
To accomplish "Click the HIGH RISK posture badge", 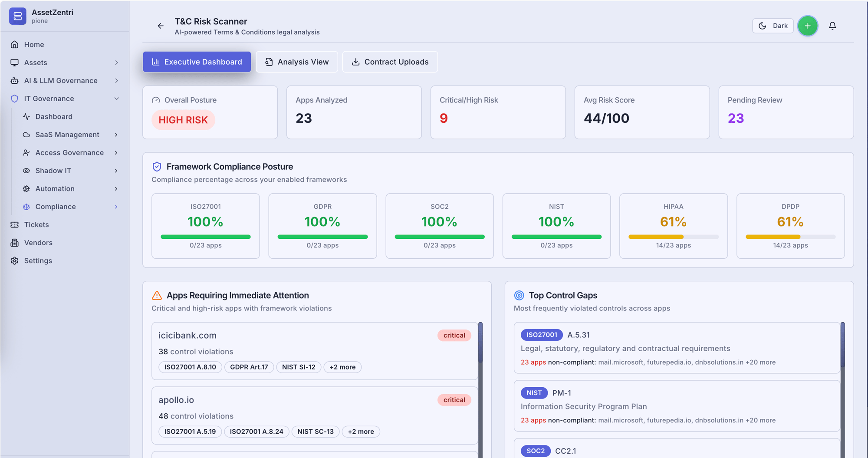I will coord(183,120).
